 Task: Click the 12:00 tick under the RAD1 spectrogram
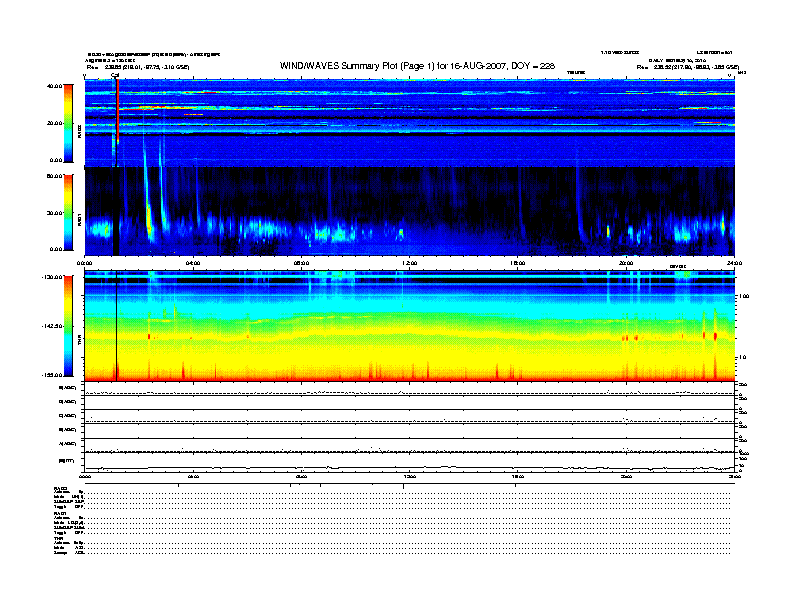[x=410, y=263]
